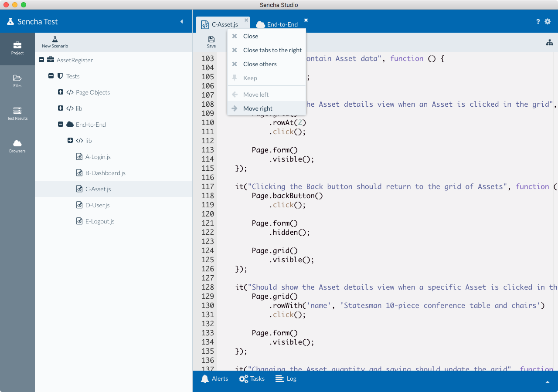Collapse the AssetRegister project node
558x392 pixels.
coord(41,60)
